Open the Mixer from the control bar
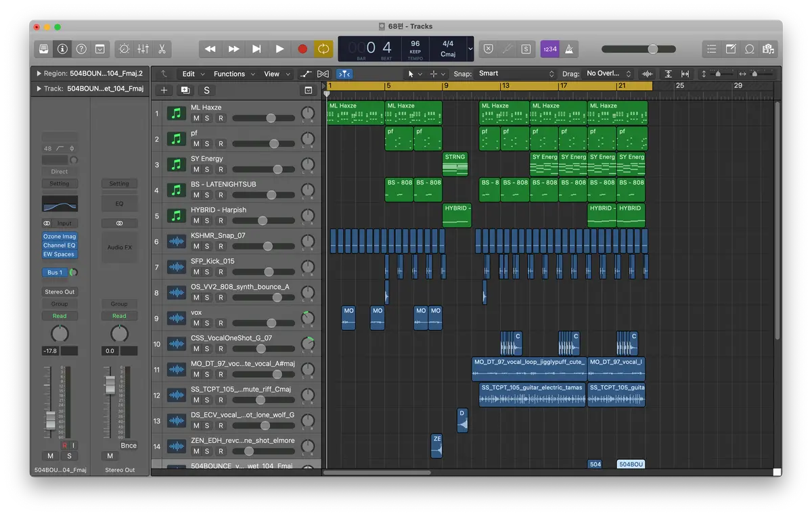The image size is (812, 516). coord(143,49)
